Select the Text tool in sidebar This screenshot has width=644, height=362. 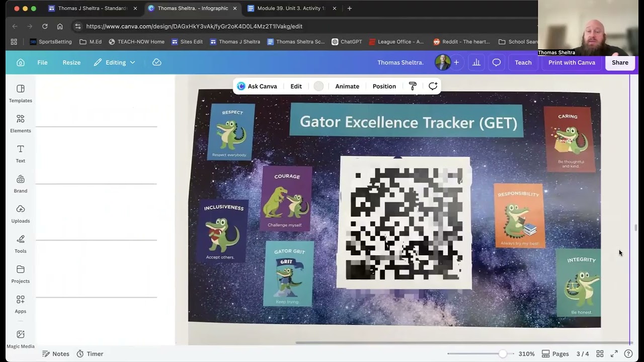21,154
